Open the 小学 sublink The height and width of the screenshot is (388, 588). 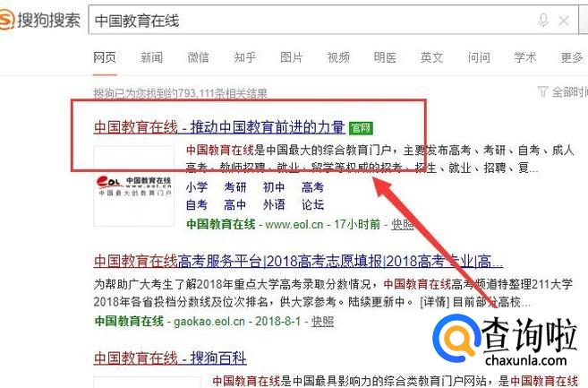197,187
